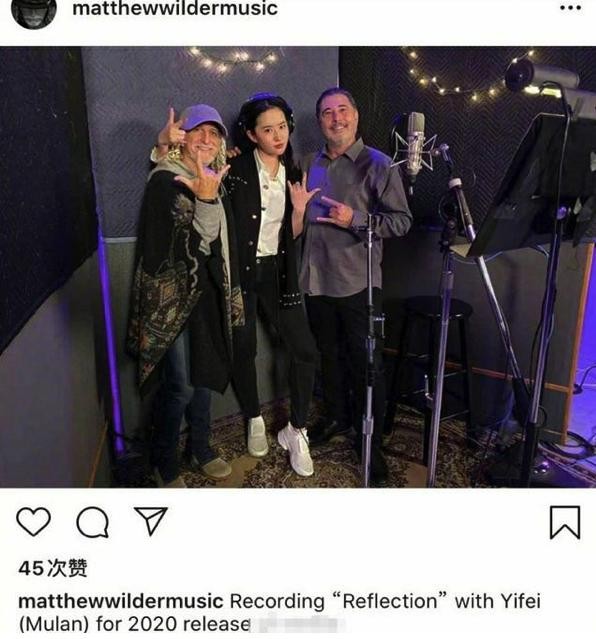Share the post using paper plane icon

151,520
